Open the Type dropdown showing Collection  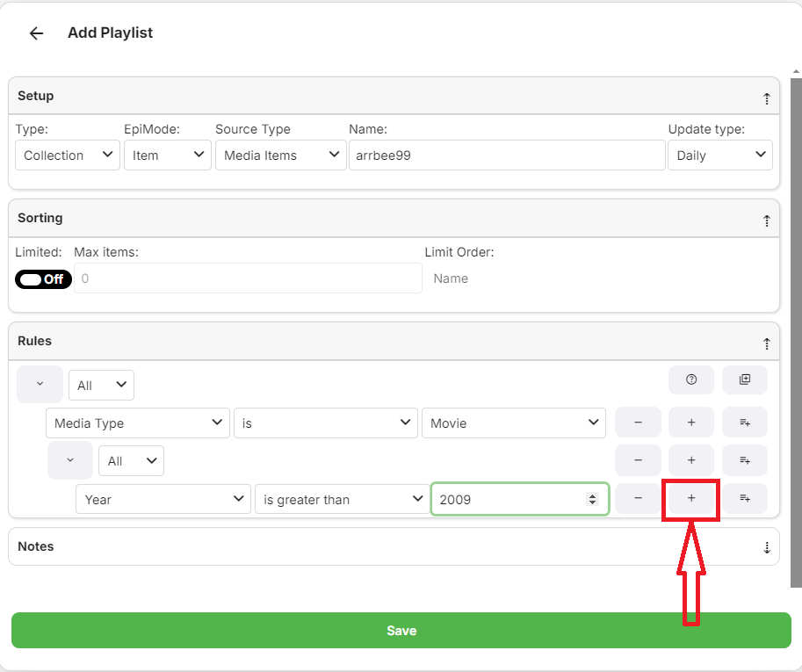click(x=68, y=155)
